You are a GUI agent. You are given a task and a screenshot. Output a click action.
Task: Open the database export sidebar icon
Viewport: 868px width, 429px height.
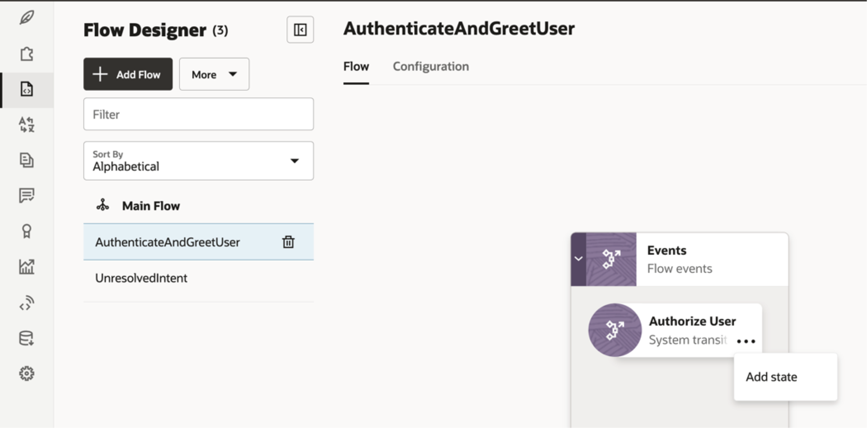click(x=27, y=338)
